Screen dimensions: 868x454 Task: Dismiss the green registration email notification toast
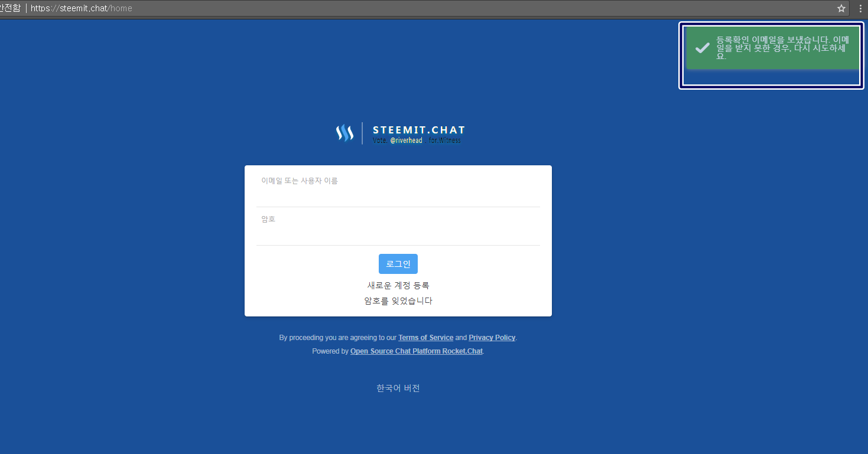[772, 48]
